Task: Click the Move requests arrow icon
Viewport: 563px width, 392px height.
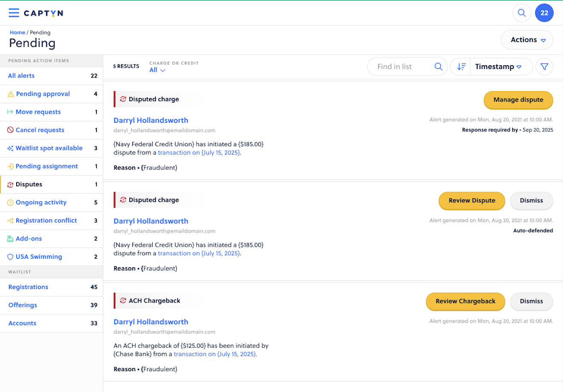Action: (10, 112)
